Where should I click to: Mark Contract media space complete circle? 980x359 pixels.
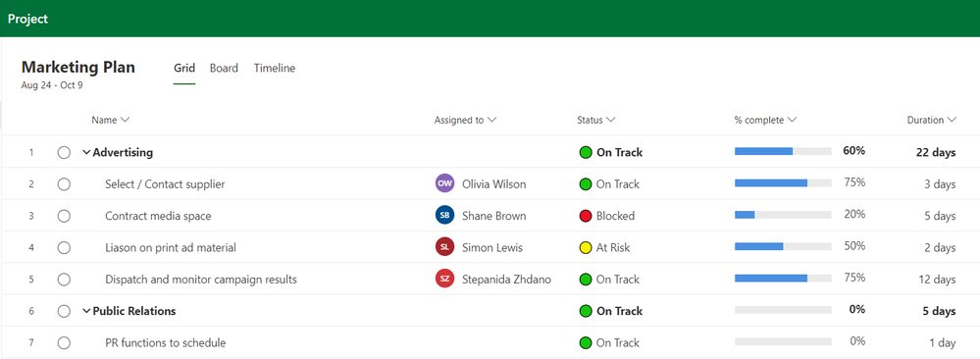pyautogui.click(x=64, y=216)
